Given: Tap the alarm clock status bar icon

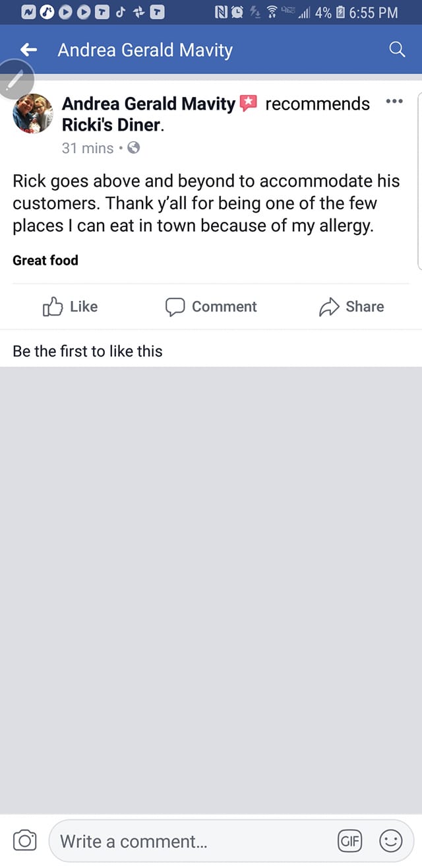Looking at the screenshot, I should pos(237,11).
